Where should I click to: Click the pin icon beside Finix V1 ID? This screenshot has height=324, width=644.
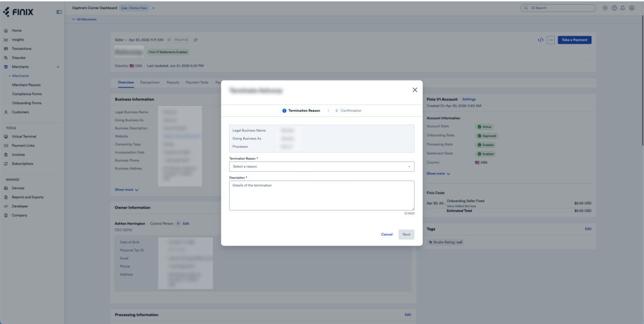(x=195, y=40)
